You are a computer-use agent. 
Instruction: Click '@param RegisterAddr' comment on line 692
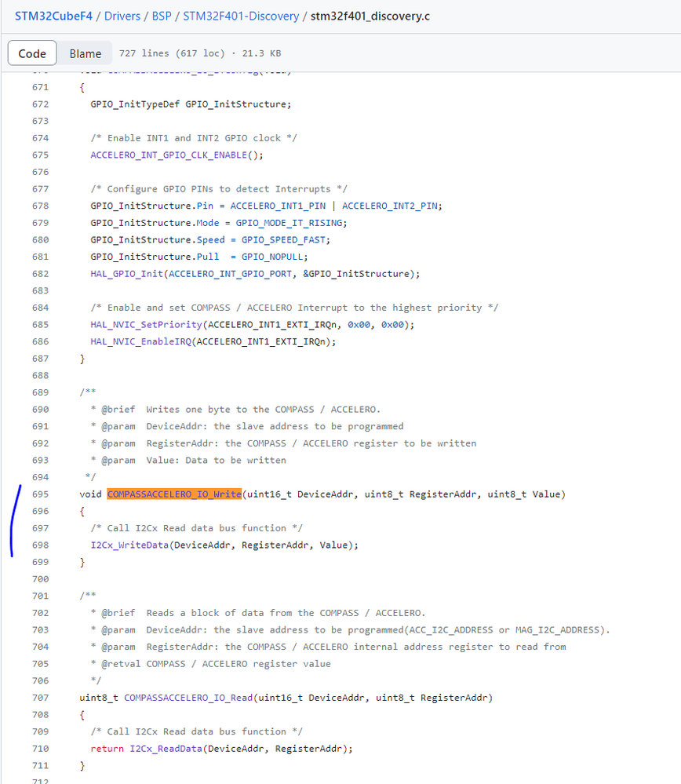pyautogui.click(x=283, y=443)
